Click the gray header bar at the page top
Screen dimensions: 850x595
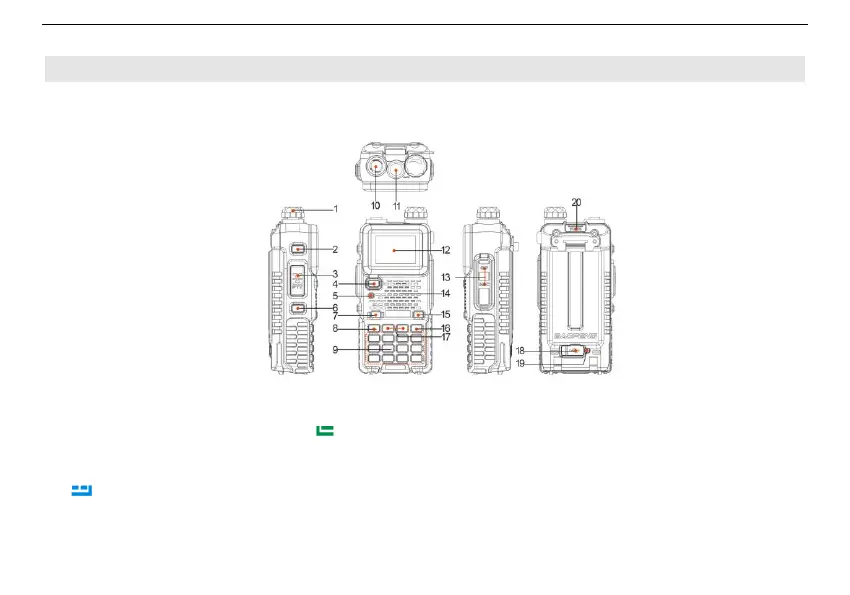coord(425,69)
